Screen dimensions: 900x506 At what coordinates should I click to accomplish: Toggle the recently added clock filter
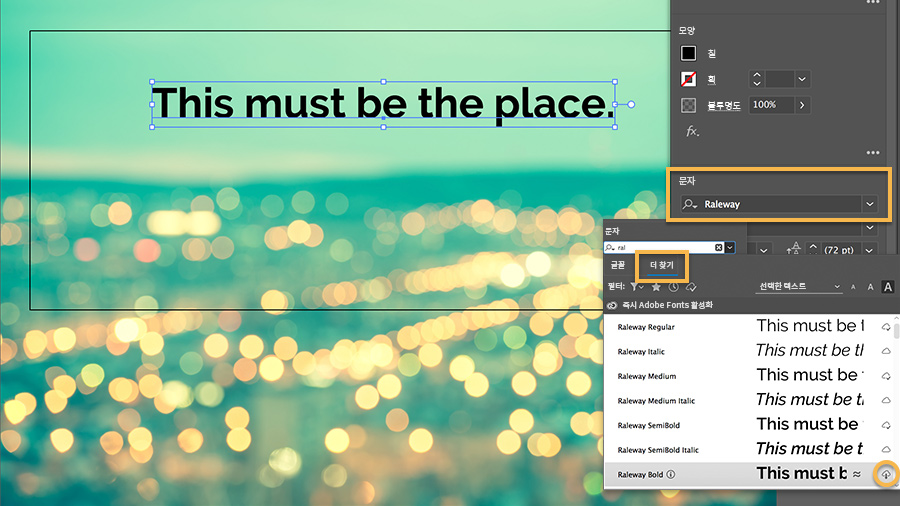673,286
